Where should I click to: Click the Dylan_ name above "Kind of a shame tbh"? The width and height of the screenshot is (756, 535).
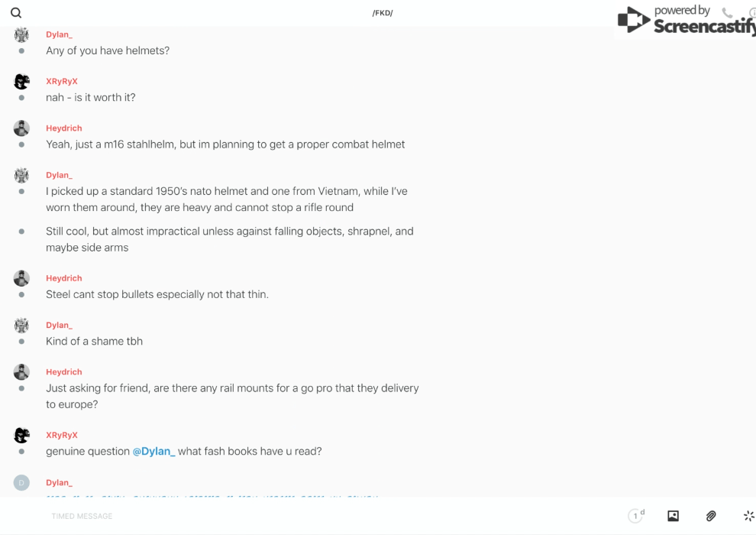pyautogui.click(x=59, y=325)
